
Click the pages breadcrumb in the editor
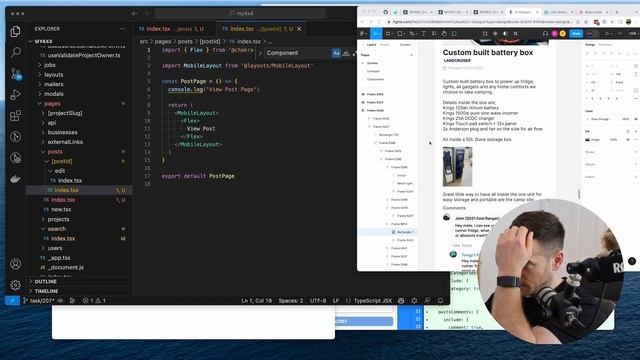point(162,41)
